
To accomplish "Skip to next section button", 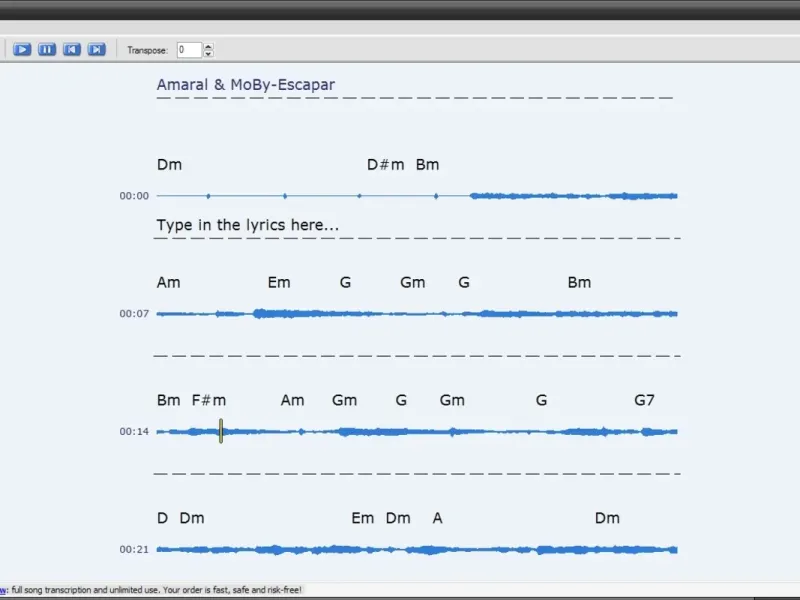I will [x=97, y=49].
